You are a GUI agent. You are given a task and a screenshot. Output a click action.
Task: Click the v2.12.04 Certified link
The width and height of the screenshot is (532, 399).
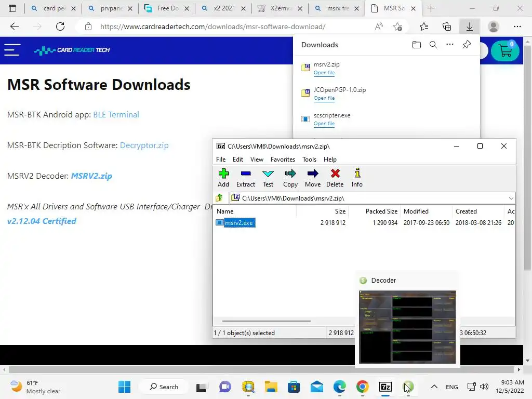42,221
